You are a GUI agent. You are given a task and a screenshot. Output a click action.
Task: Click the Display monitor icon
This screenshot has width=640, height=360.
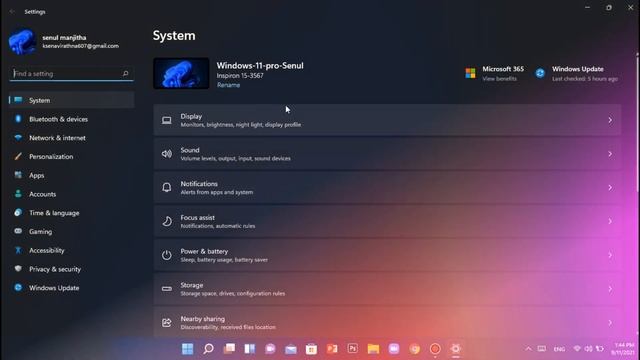pyautogui.click(x=167, y=120)
